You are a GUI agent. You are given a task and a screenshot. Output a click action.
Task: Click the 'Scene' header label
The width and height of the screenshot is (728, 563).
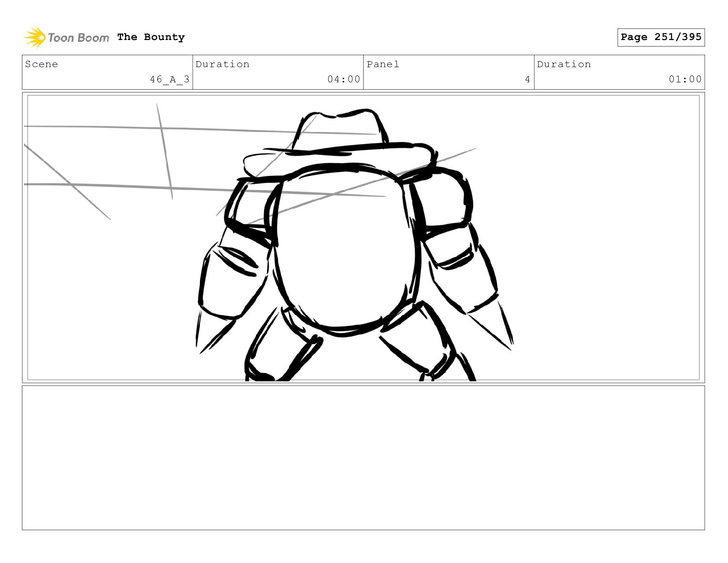click(x=41, y=64)
